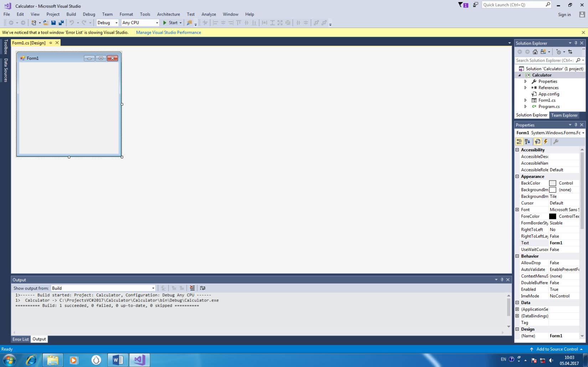Switch to the Error List tab
Viewport: 588px width, 367px height.
pos(21,339)
